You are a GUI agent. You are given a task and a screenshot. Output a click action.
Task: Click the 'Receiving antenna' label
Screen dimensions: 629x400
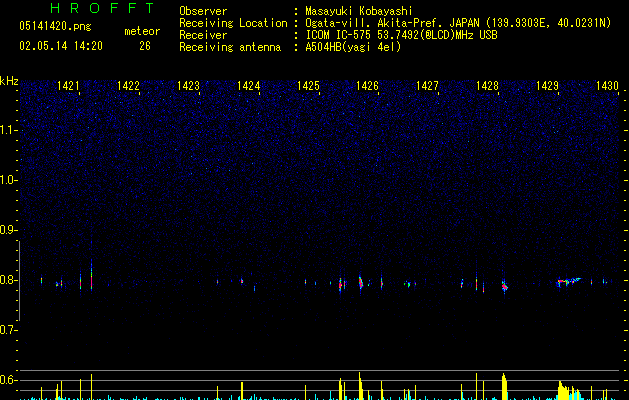230,47
